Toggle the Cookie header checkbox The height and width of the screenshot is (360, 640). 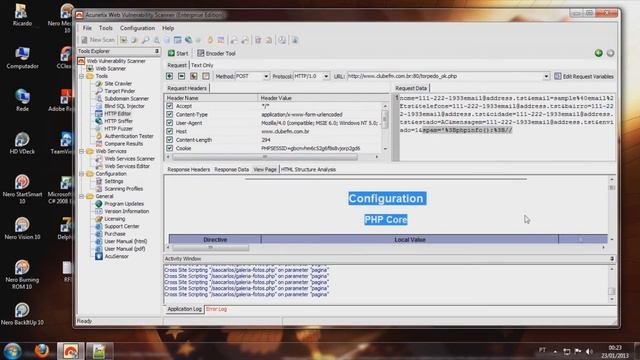[169, 148]
